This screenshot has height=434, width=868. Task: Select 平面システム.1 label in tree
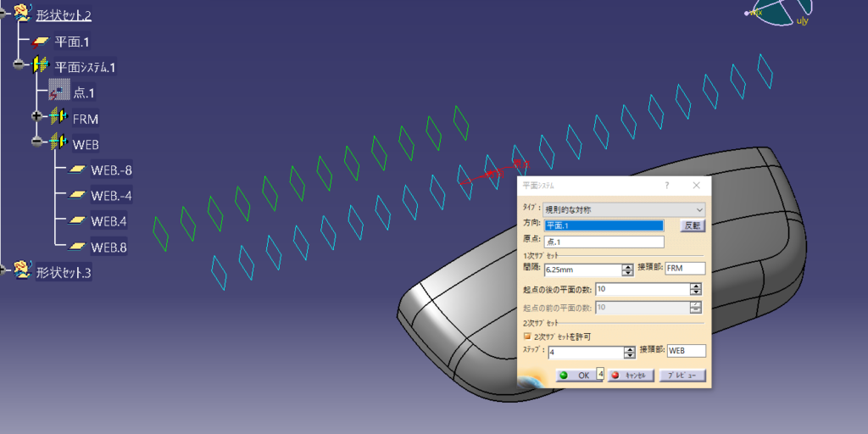[x=86, y=68]
